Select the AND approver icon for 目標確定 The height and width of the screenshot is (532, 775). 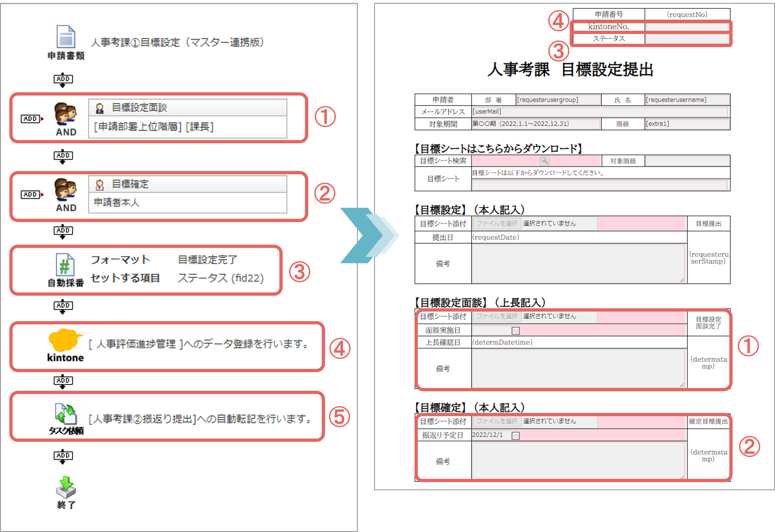coord(66,190)
